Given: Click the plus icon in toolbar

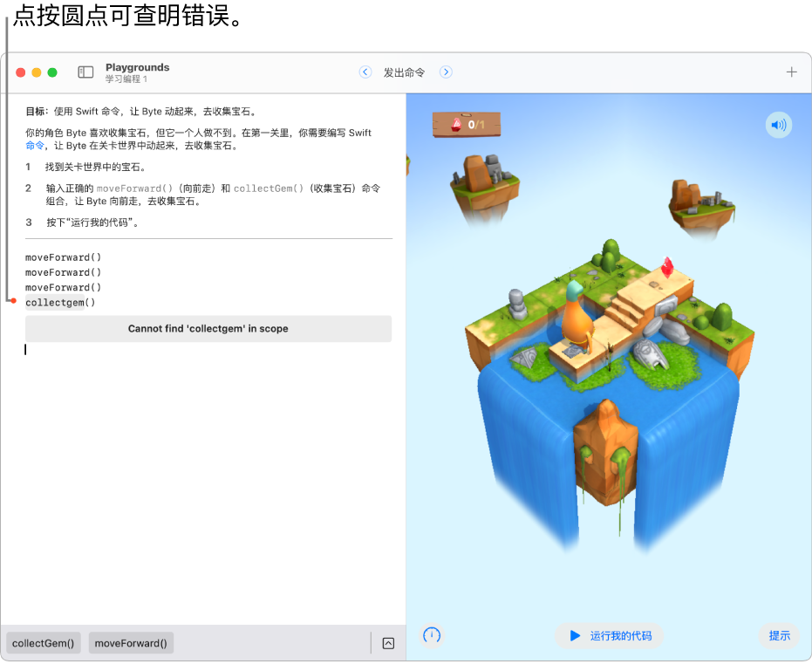Looking at the screenshot, I should 791,72.
